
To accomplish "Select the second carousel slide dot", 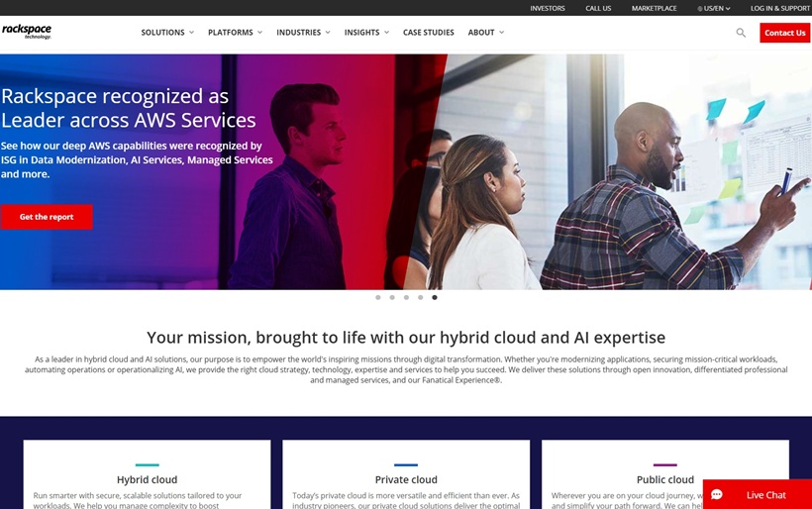I will coord(392,297).
